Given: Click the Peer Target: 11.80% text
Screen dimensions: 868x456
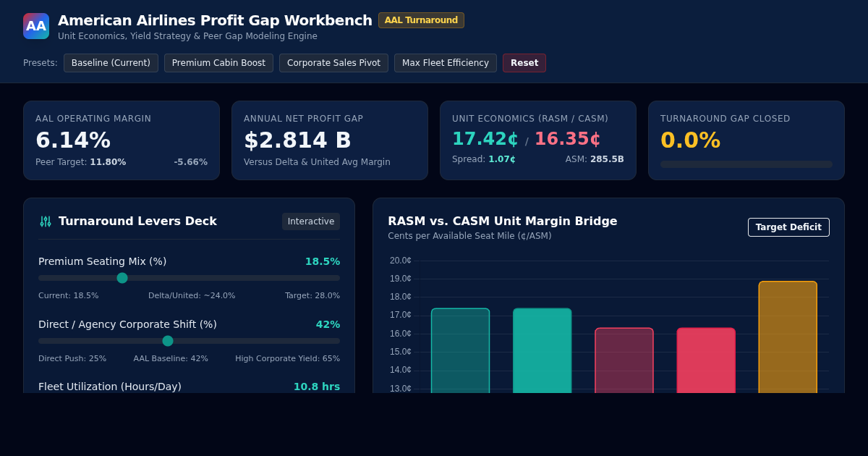Looking at the screenshot, I should click(x=80, y=162).
